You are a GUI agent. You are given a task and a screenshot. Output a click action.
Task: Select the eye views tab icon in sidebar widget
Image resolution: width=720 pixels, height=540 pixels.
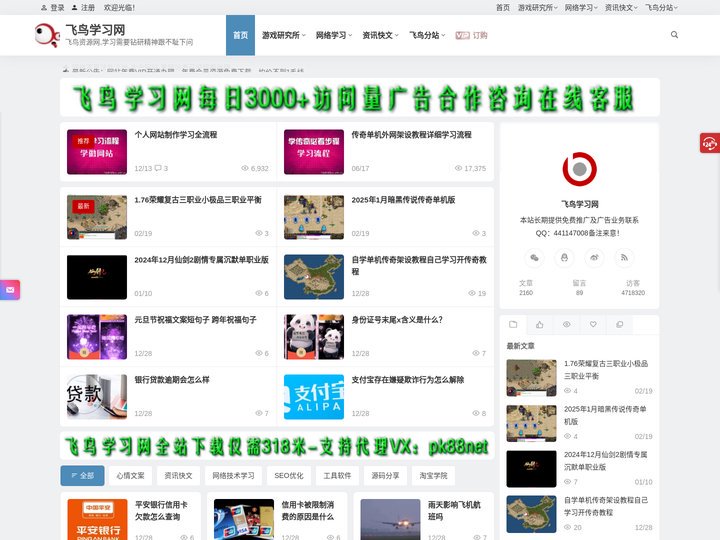(566, 325)
